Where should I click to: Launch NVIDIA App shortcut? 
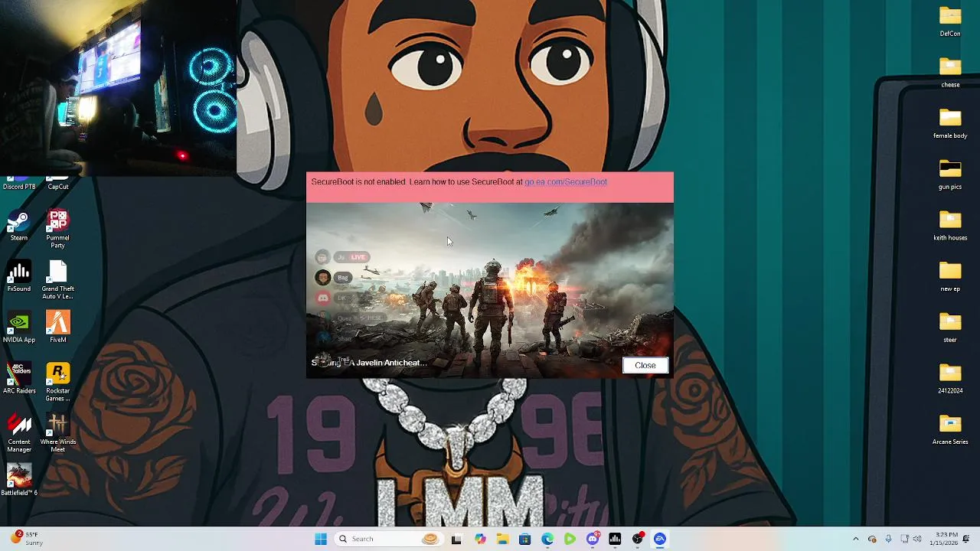(x=19, y=328)
